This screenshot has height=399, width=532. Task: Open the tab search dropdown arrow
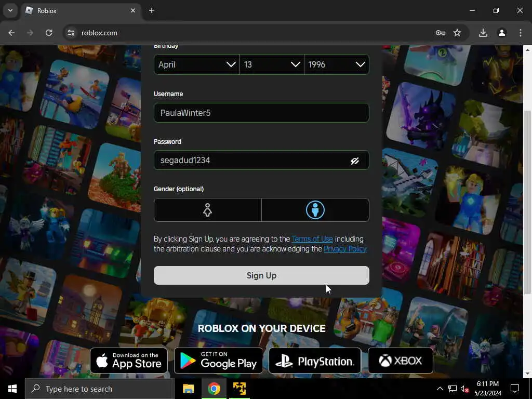(x=10, y=10)
